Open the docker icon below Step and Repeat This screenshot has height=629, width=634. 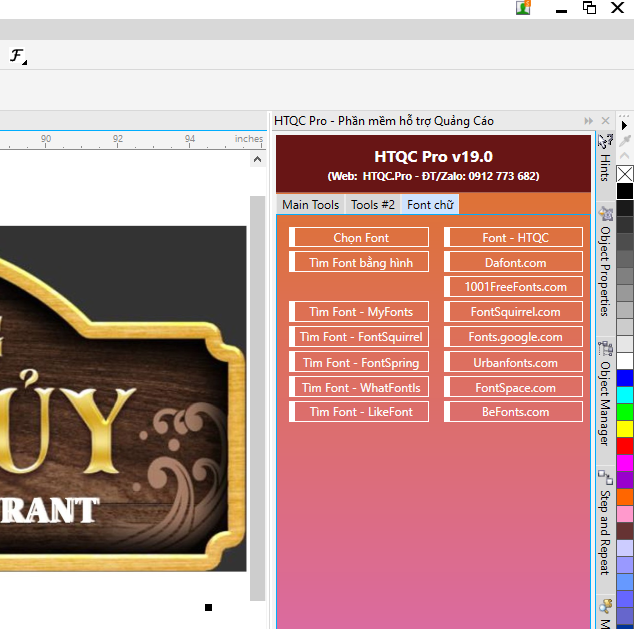coord(605,606)
